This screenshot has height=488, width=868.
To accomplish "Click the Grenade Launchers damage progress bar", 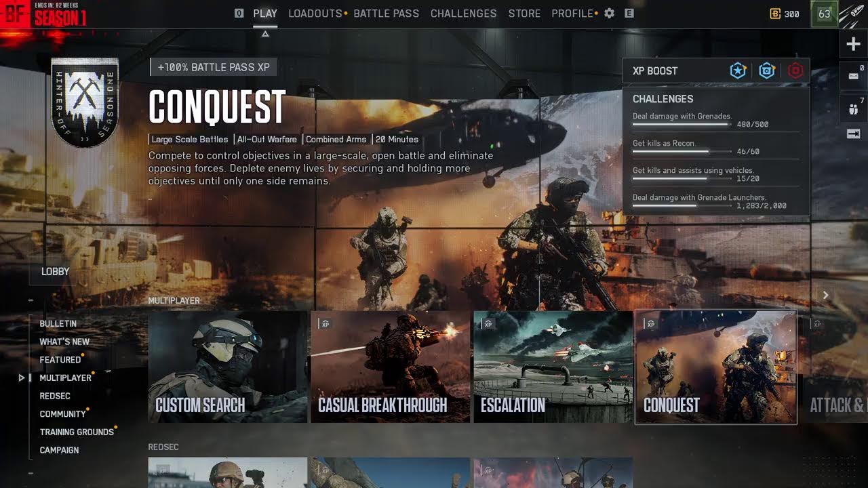I will click(682, 205).
